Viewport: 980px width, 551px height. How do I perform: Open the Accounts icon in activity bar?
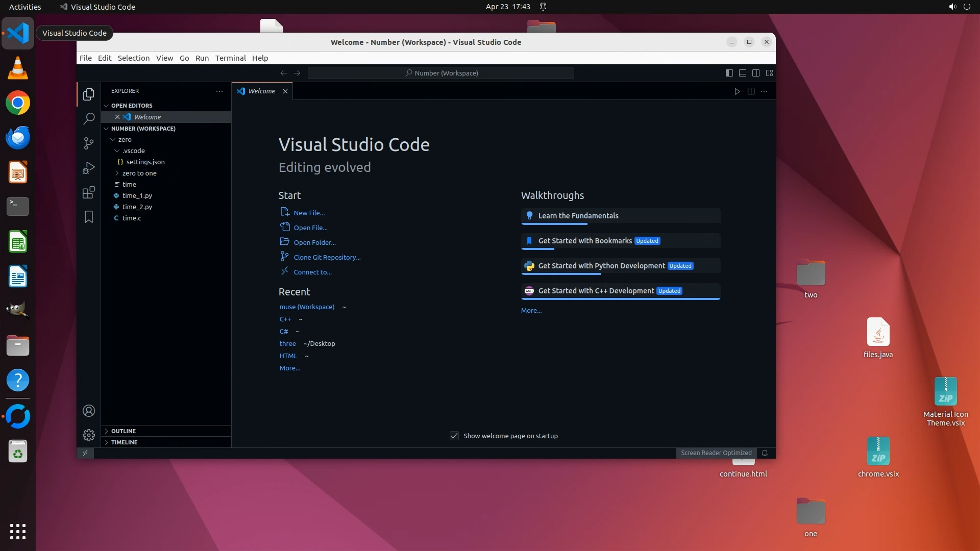click(89, 411)
